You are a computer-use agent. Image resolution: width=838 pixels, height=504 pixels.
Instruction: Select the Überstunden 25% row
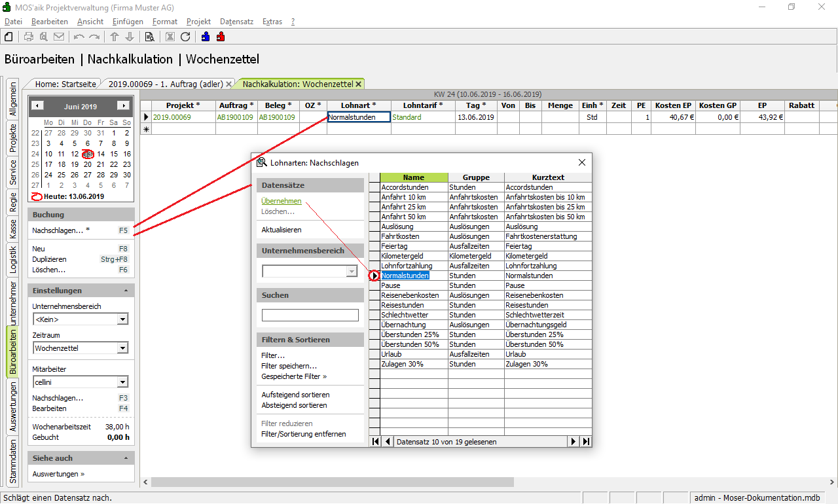[x=410, y=334]
